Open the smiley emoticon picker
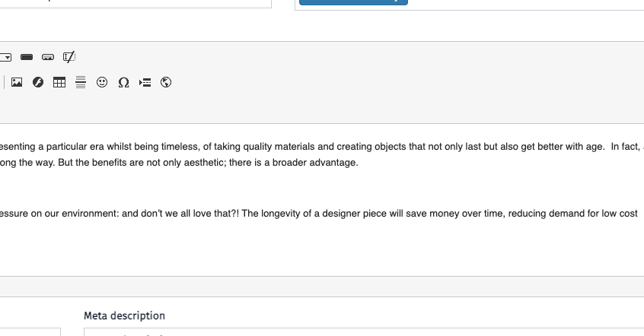This screenshot has height=336, width=644. tap(102, 82)
